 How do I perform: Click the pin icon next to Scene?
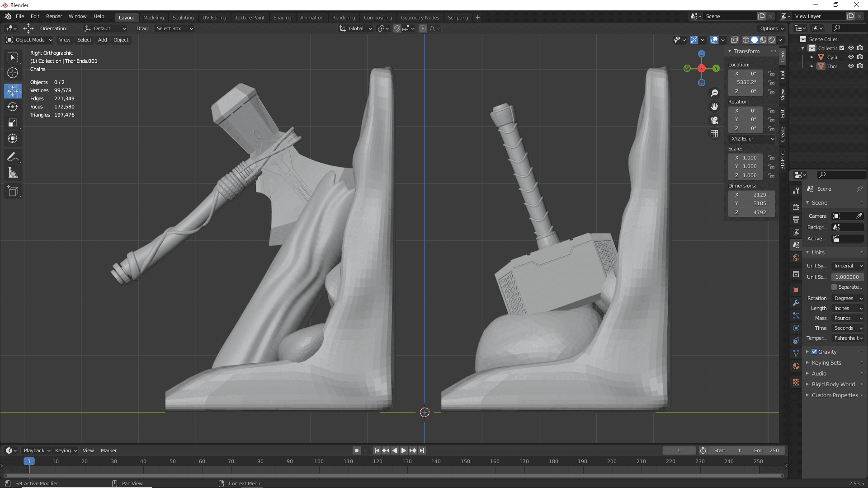coord(859,189)
